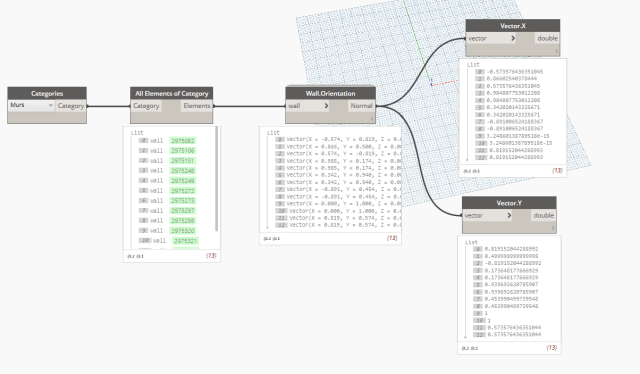
Task: Select index 12 value 0.573576436351044 in Vector.Y
Action: point(514,334)
